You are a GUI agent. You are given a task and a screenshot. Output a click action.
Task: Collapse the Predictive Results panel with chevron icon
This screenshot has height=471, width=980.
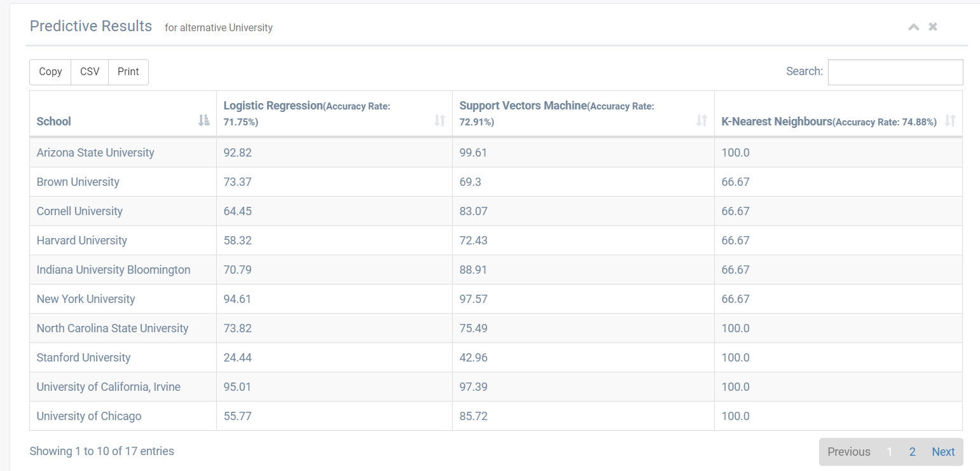click(x=913, y=27)
